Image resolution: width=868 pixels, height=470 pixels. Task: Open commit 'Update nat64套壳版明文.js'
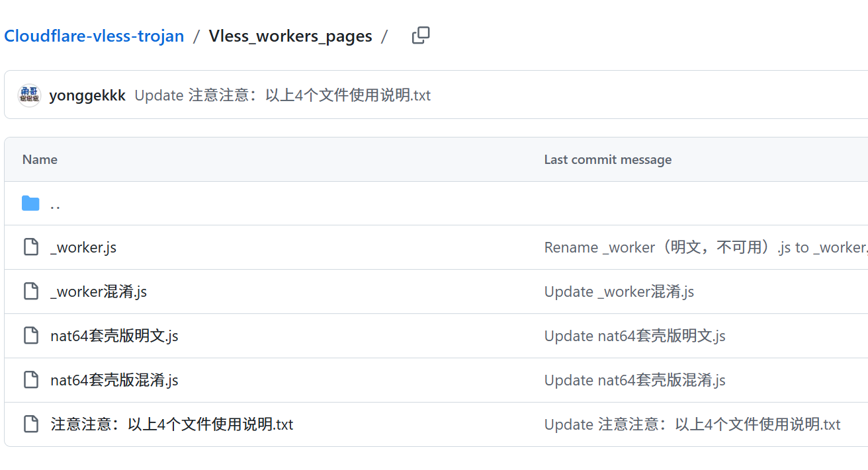tap(635, 336)
